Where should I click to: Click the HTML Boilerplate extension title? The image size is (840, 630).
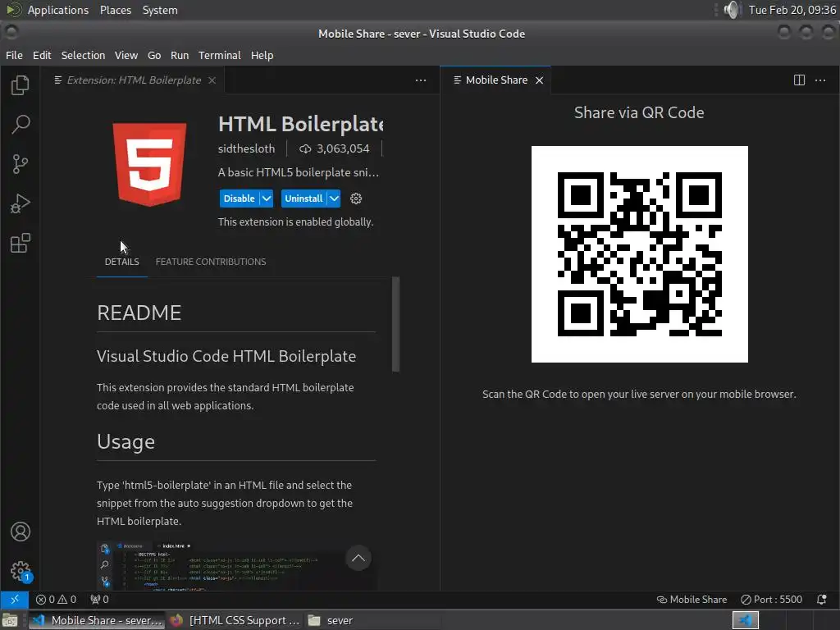[300, 124]
